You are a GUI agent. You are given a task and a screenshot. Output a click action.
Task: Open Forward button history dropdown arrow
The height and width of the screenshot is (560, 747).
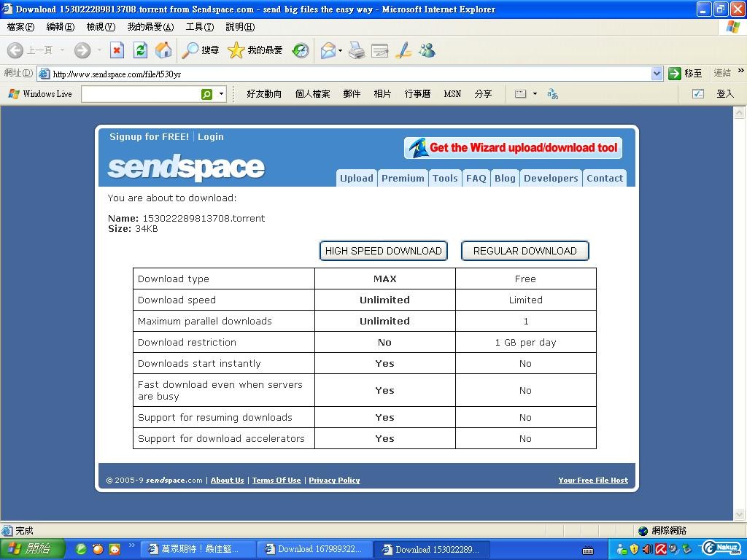(99, 50)
